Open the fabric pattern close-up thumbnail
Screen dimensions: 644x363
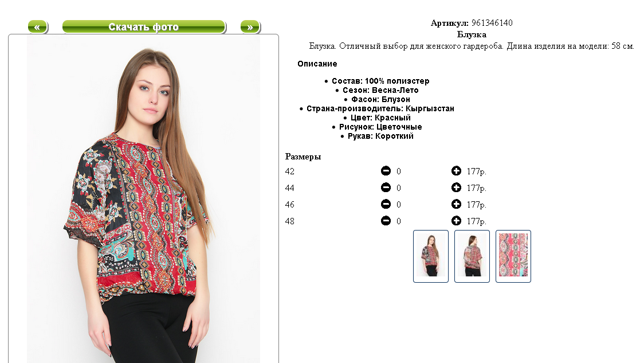click(513, 256)
